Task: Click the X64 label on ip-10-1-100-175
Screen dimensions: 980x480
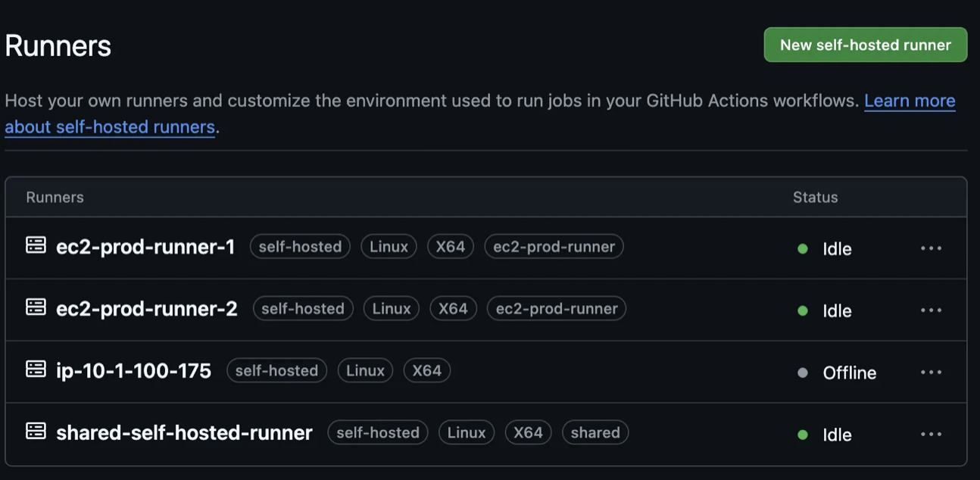Action: (x=427, y=370)
